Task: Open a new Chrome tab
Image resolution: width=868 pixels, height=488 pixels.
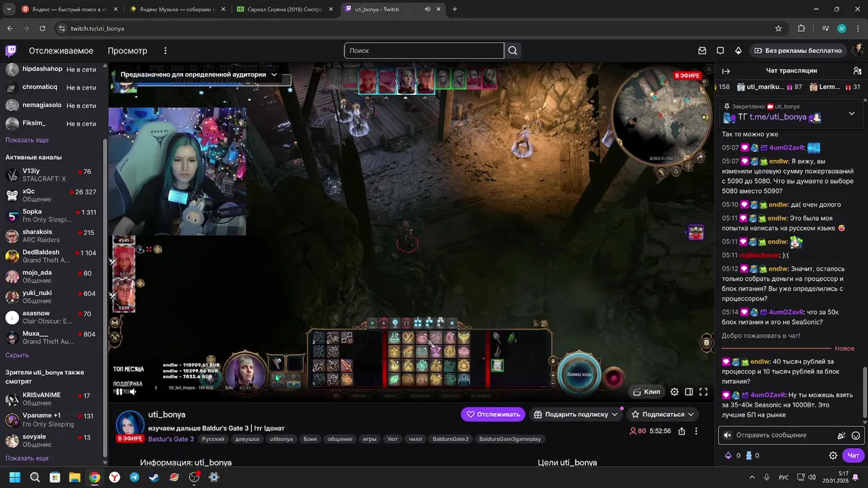Action: [x=454, y=9]
